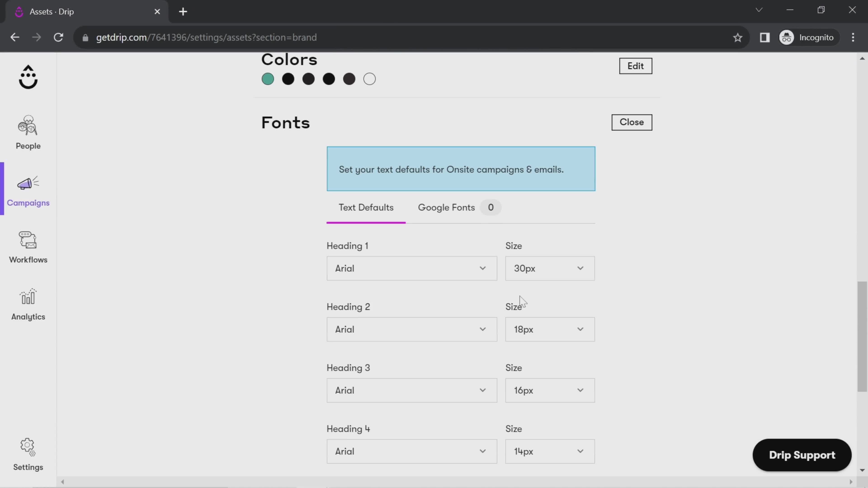Go to Workflows

pyautogui.click(x=28, y=247)
